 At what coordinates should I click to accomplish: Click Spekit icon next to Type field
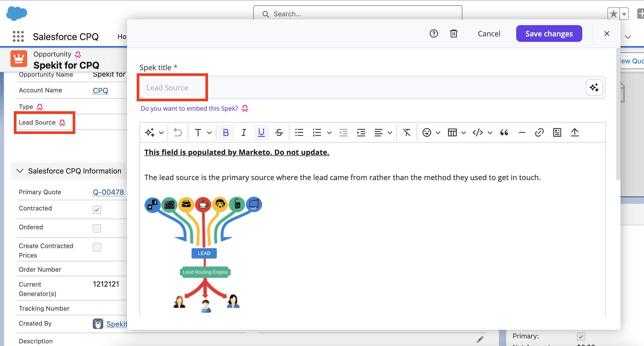click(40, 107)
